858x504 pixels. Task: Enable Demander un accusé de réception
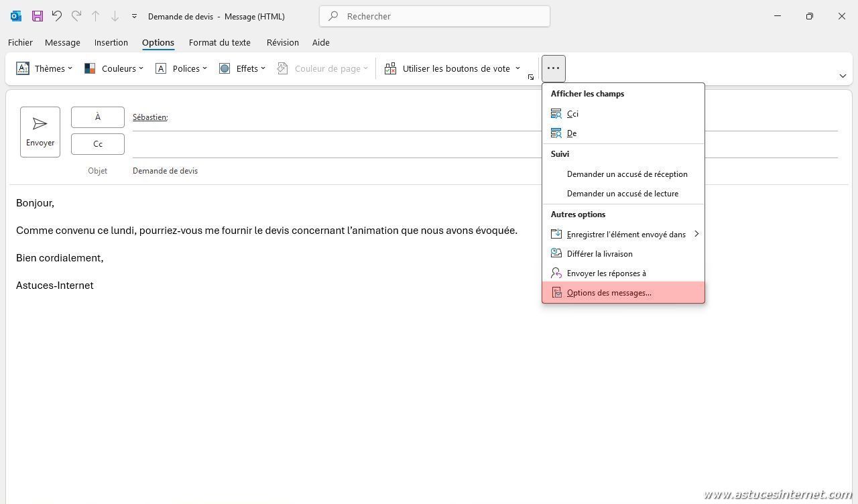[627, 174]
